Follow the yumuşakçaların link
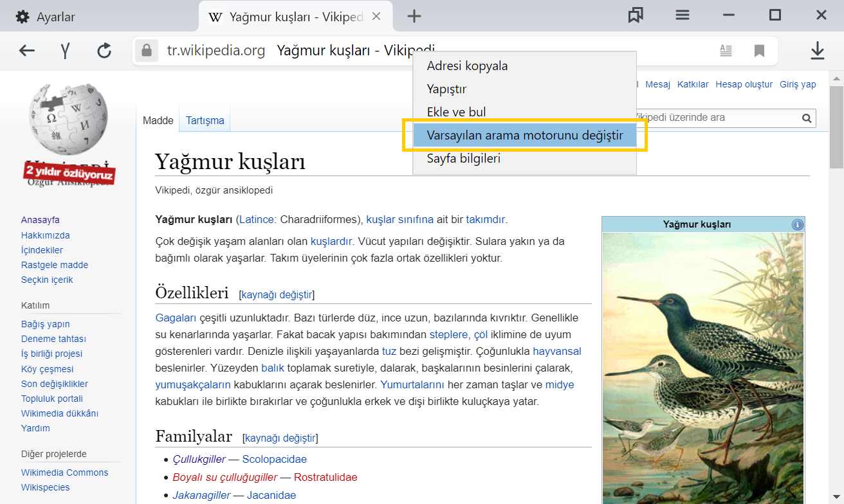 coord(193,384)
